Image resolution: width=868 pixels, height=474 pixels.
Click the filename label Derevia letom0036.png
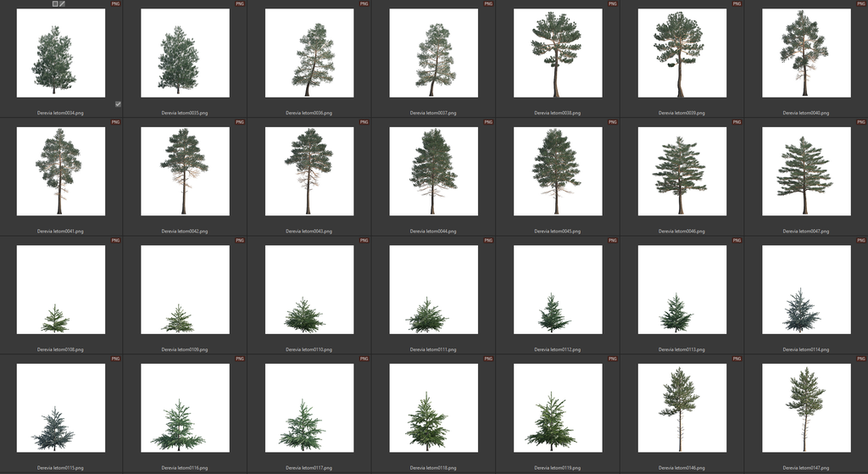(309, 113)
